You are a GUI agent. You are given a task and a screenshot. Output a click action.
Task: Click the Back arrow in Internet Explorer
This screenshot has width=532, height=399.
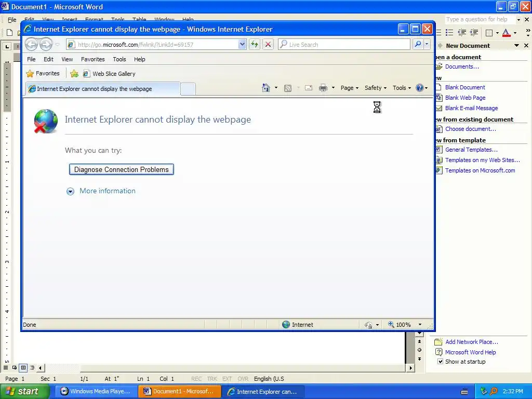click(31, 45)
